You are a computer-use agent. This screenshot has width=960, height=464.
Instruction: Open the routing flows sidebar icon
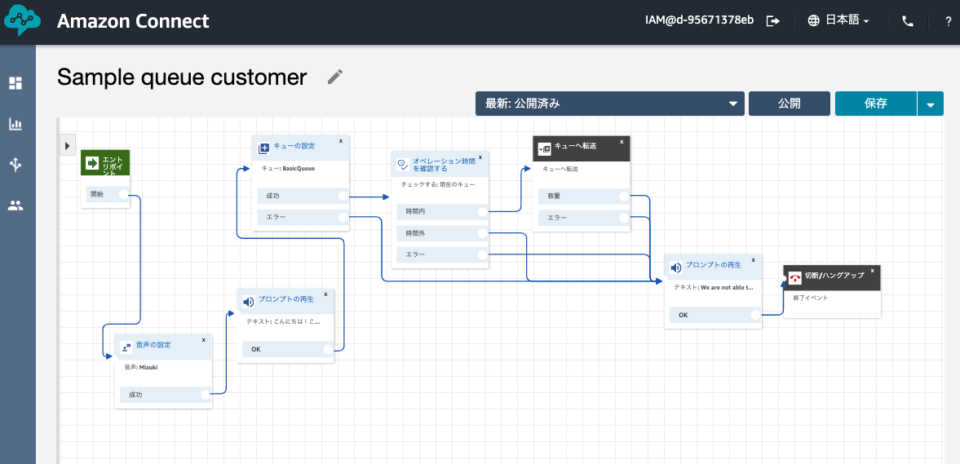[15, 165]
